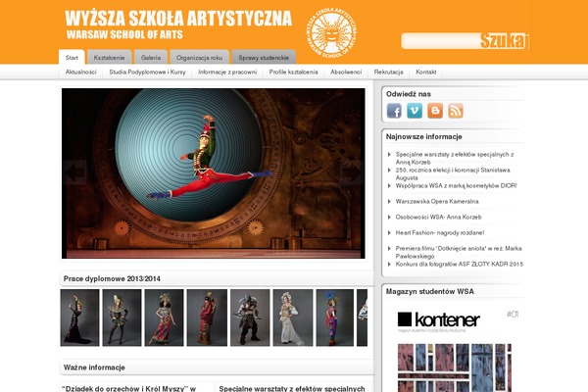588x392 pixels.
Task: Open seventh diploma thumbnail with blue headdress
Action: pyautogui.click(x=335, y=318)
